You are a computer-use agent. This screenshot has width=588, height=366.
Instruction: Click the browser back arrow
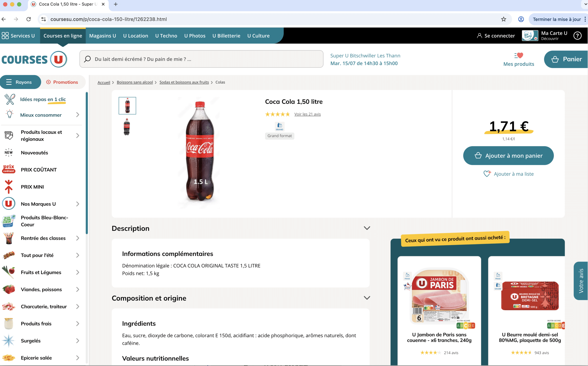pyautogui.click(x=4, y=19)
